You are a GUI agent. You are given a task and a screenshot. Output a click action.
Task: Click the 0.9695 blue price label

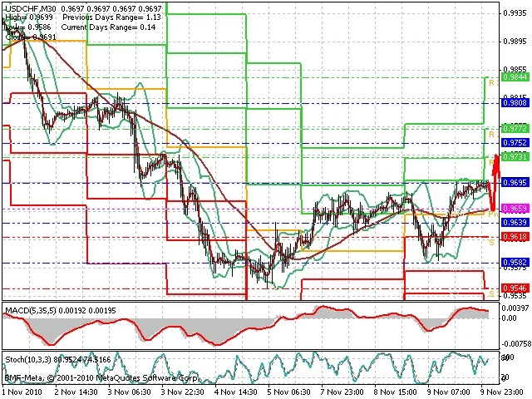pos(515,183)
